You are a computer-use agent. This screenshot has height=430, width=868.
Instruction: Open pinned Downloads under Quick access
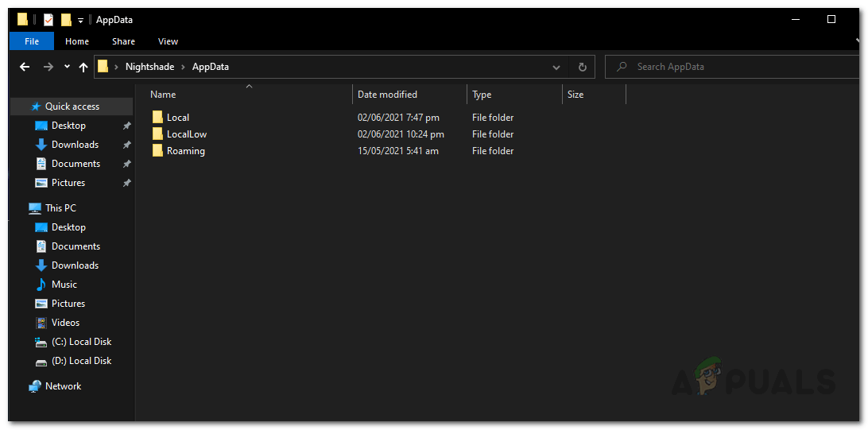75,145
